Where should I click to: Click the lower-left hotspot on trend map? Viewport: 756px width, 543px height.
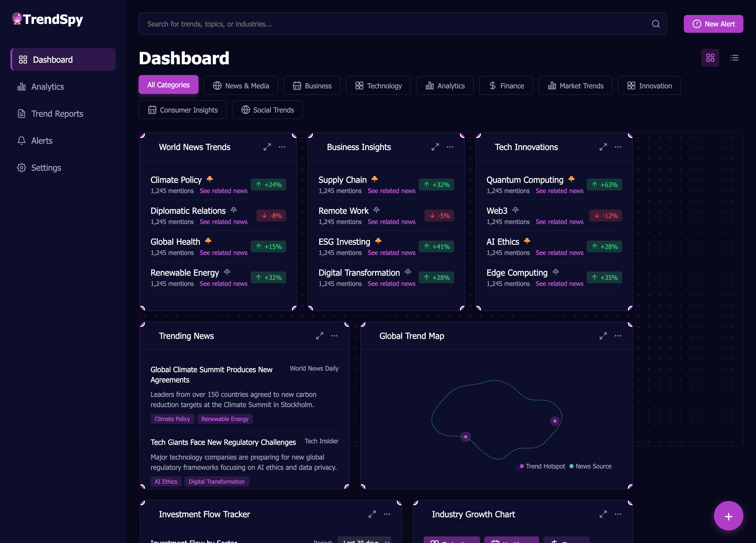(x=465, y=437)
